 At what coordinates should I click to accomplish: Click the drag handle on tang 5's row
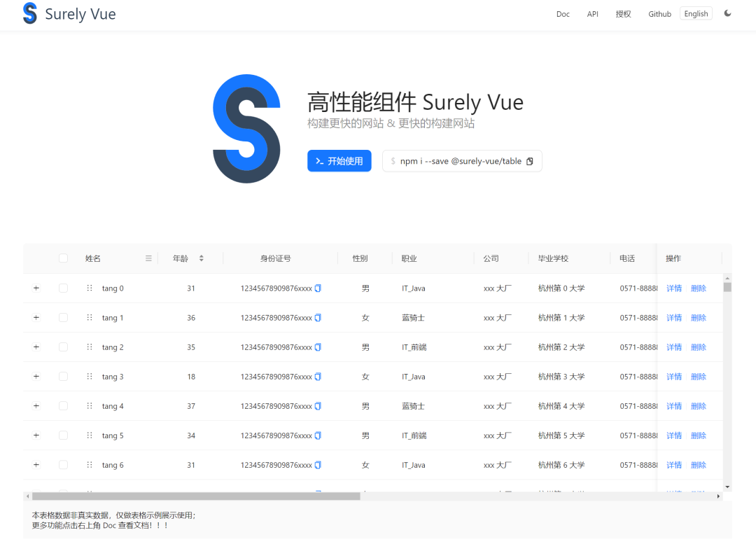point(89,435)
